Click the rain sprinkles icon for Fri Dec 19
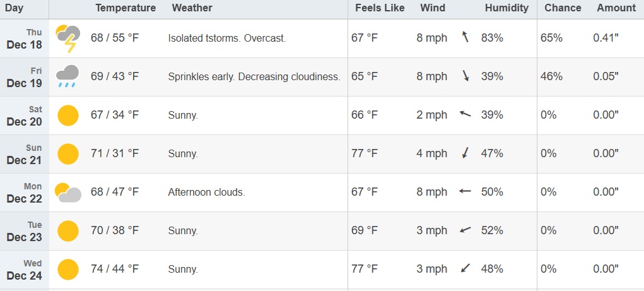 point(67,76)
